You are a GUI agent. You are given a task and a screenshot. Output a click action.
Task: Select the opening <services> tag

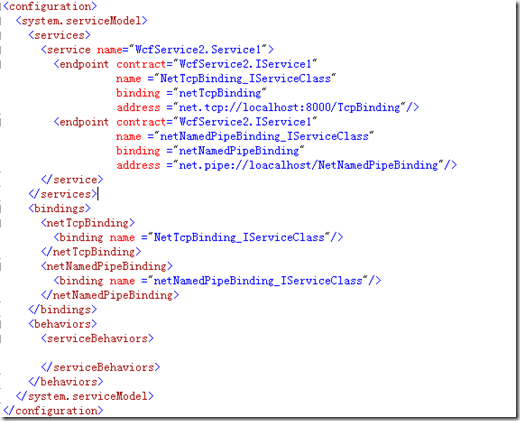(x=59, y=35)
